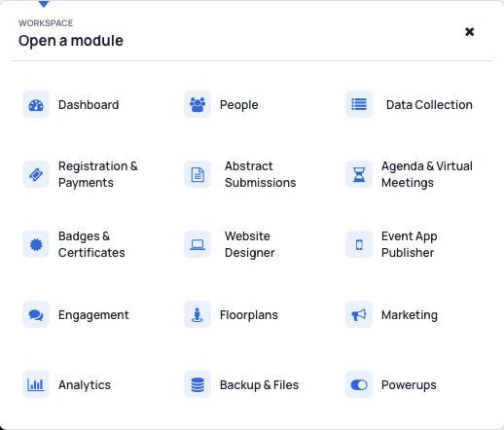Launch Website Designer label
Screen dimensions: 504x430
click(250, 244)
